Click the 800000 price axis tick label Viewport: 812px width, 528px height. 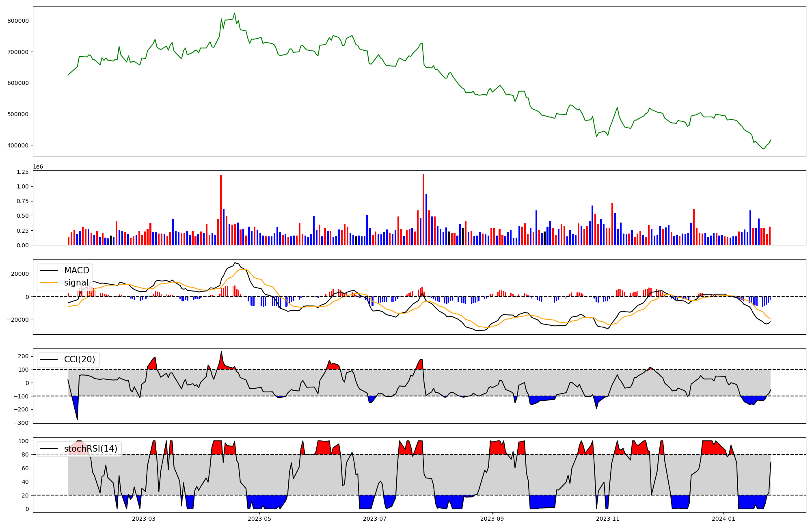(19, 21)
